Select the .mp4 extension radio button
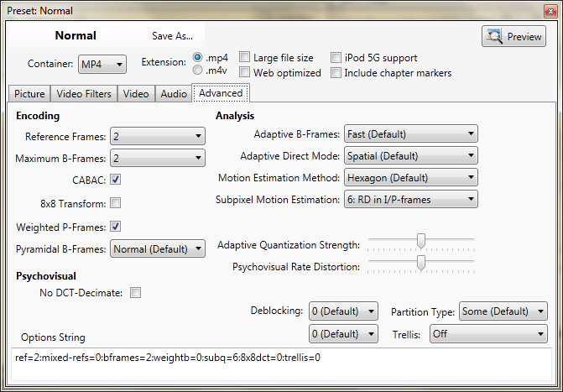Viewport: 563px width, 392px height. 197,58
